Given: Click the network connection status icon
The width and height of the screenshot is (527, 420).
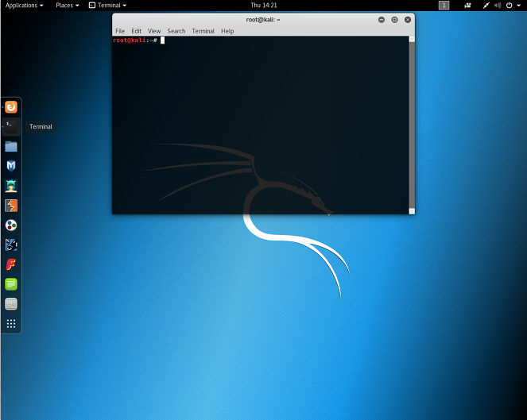Looking at the screenshot, I should 486,6.
